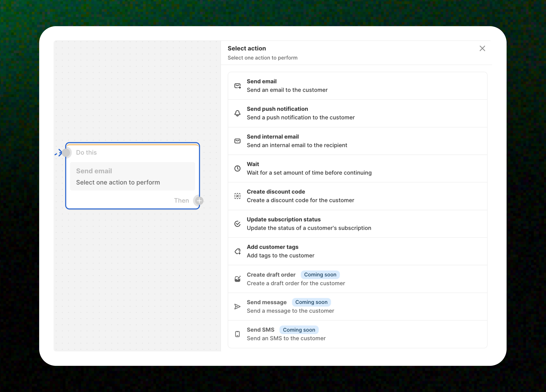The width and height of the screenshot is (546, 392).
Task: Pick the Wait action
Action: coord(357,168)
